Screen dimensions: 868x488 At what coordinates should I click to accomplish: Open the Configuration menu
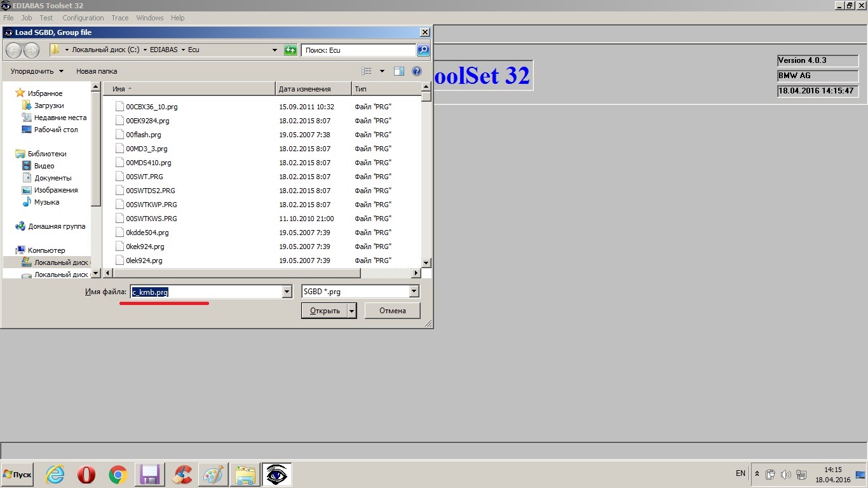[83, 18]
